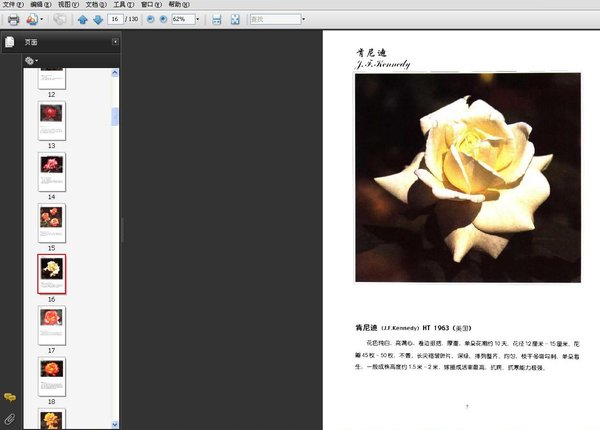Select page thumbnail 15 with orange roses
This screenshot has width=600, height=430.
52,223
